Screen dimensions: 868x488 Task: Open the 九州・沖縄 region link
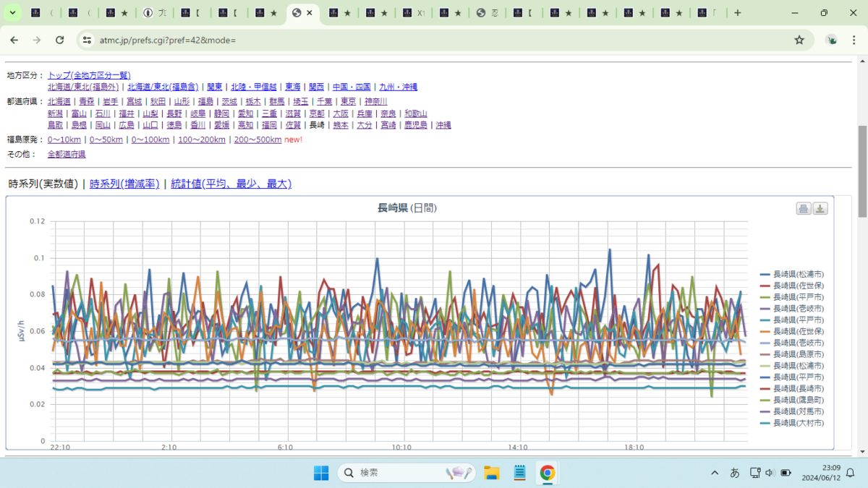(x=398, y=87)
